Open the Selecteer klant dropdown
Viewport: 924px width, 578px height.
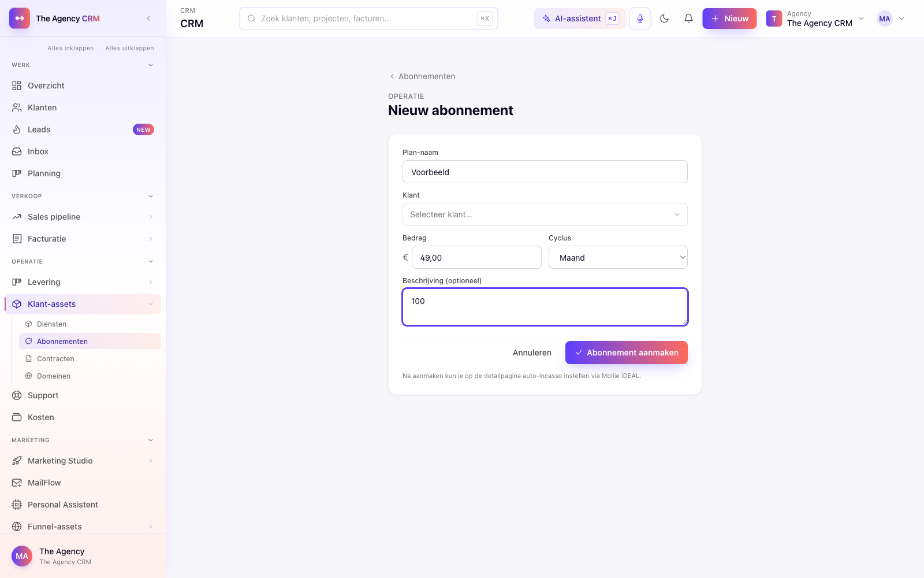(x=545, y=214)
